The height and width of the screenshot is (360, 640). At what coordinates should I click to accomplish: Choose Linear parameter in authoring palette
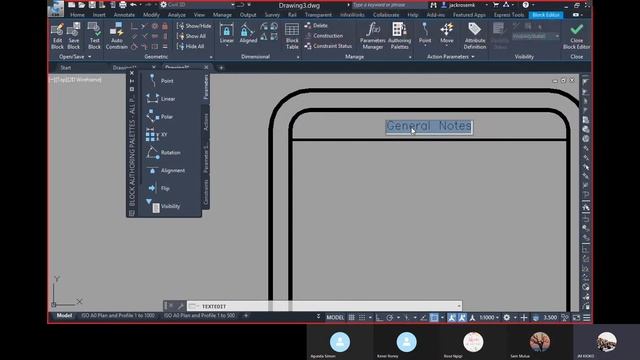[x=161, y=99]
